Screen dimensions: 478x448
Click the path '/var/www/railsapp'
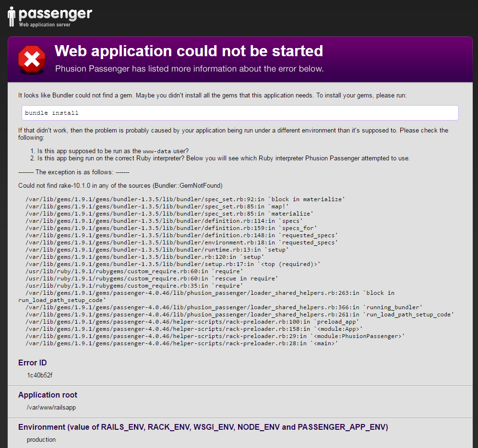(x=51, y=408)
